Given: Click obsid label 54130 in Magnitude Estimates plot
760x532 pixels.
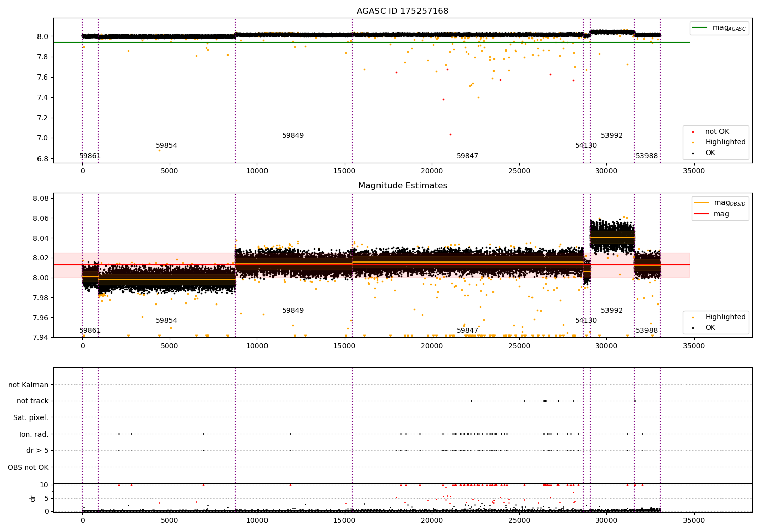Looking at the screenshot, I should (586, 321).
